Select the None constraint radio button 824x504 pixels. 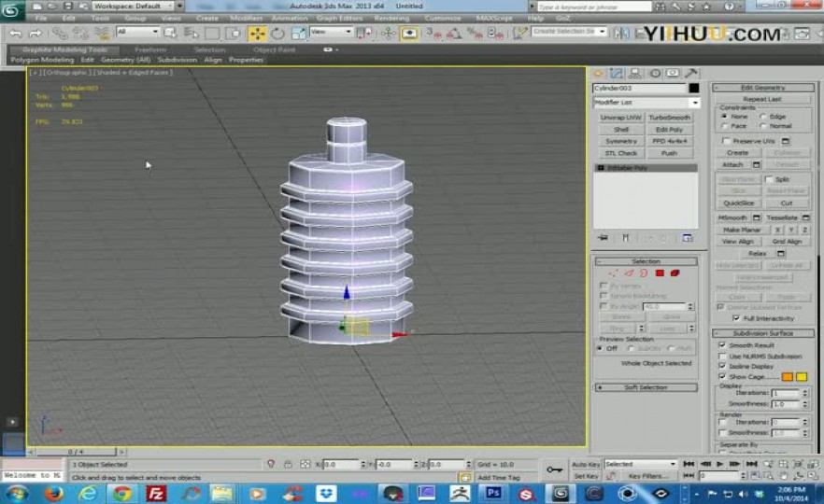(725, 116)
